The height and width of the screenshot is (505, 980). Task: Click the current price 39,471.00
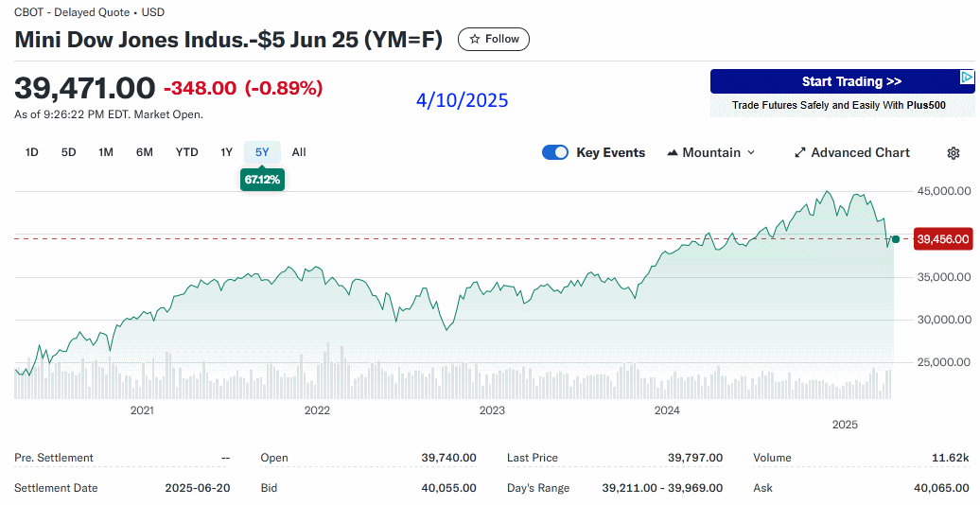pos(84,88)
